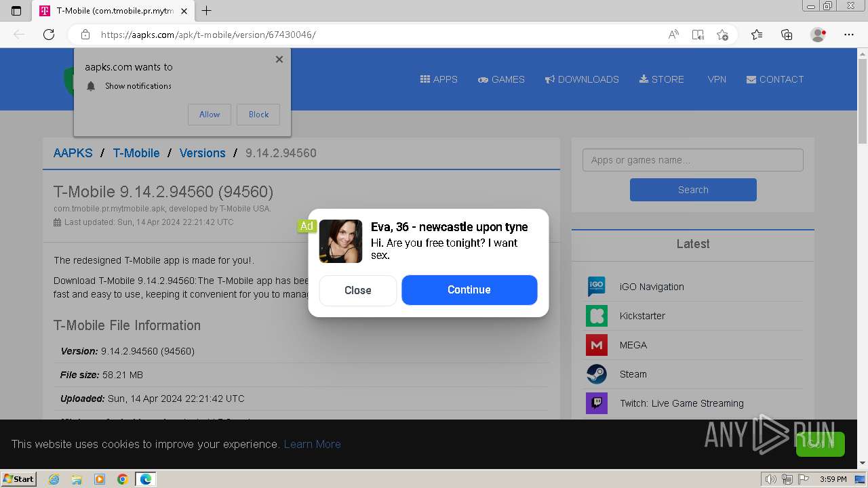Close the notification permission popup

coord(279,60)
